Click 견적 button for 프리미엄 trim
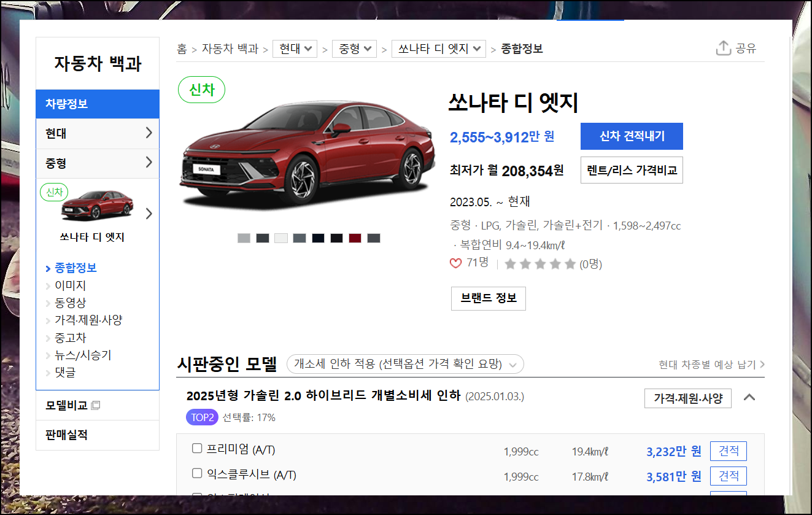Screen dimensions: 812x515 [x=729, y=451]
